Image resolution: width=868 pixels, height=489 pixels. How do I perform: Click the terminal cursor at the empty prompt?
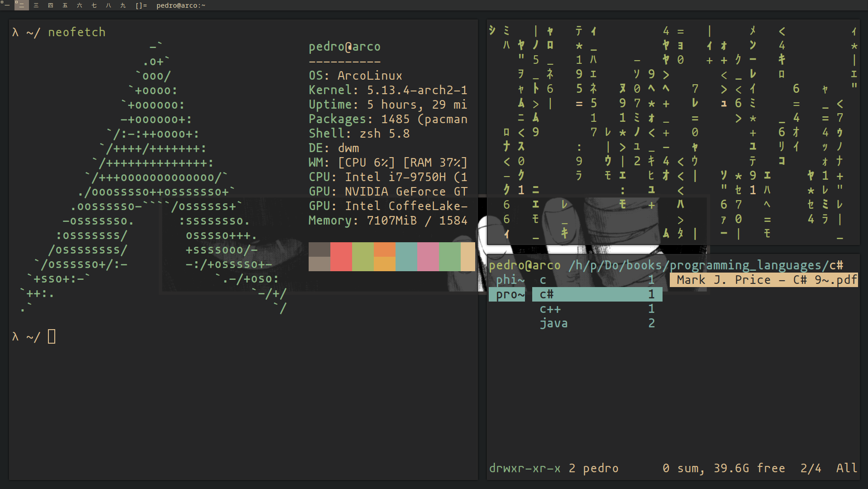pyautogui.click(x=52, y=336)
